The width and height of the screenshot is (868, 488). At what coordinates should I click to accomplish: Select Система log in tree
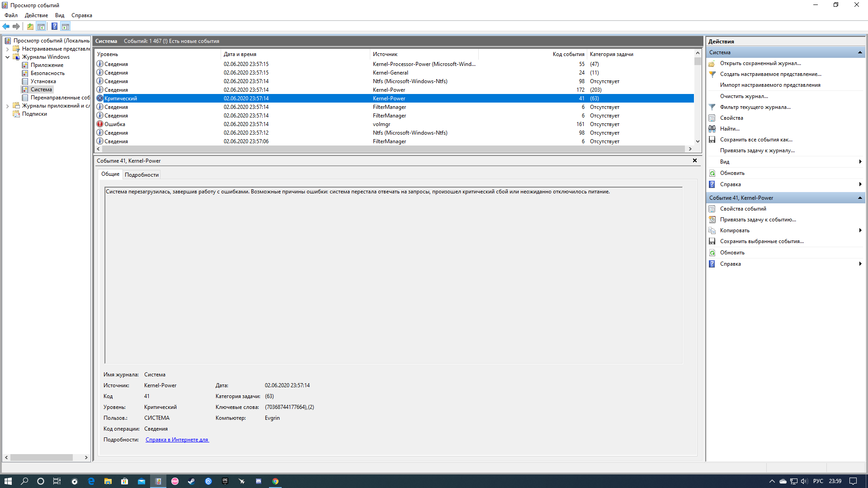[x=41, y=89]
